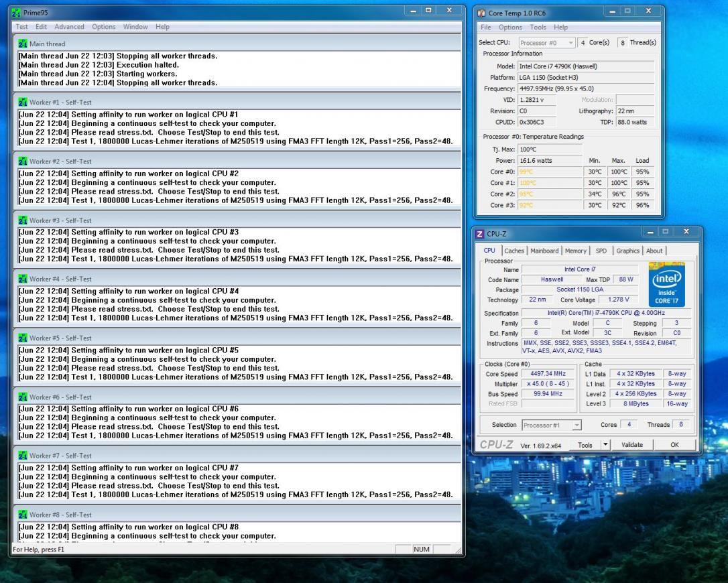
Task: Open the Test menu in Prime95
Action: [x=22, y=26]
